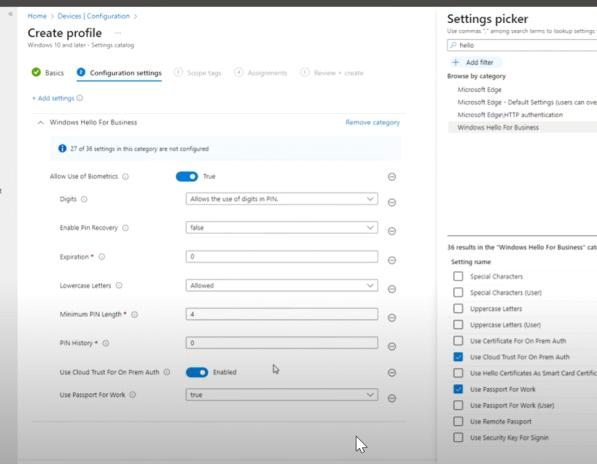Show info tooltip for Lowercase Letters

tap(119, 285)
